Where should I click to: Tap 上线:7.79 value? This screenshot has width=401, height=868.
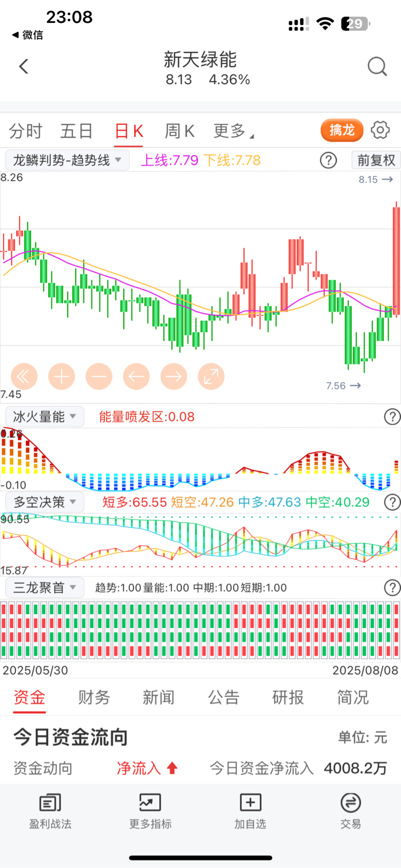click(x=170, y=160)
